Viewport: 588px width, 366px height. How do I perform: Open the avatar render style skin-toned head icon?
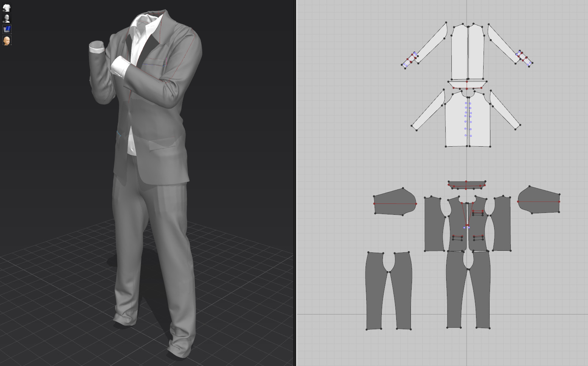pyautogui.click(x=7, y=40)
